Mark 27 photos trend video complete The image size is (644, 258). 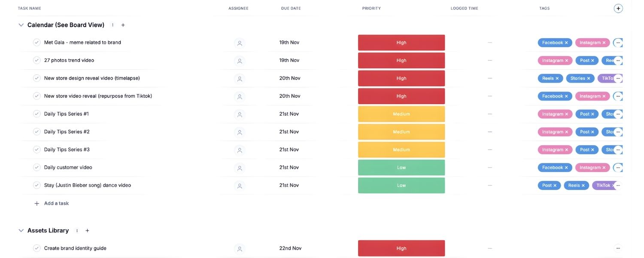point(37,60)
